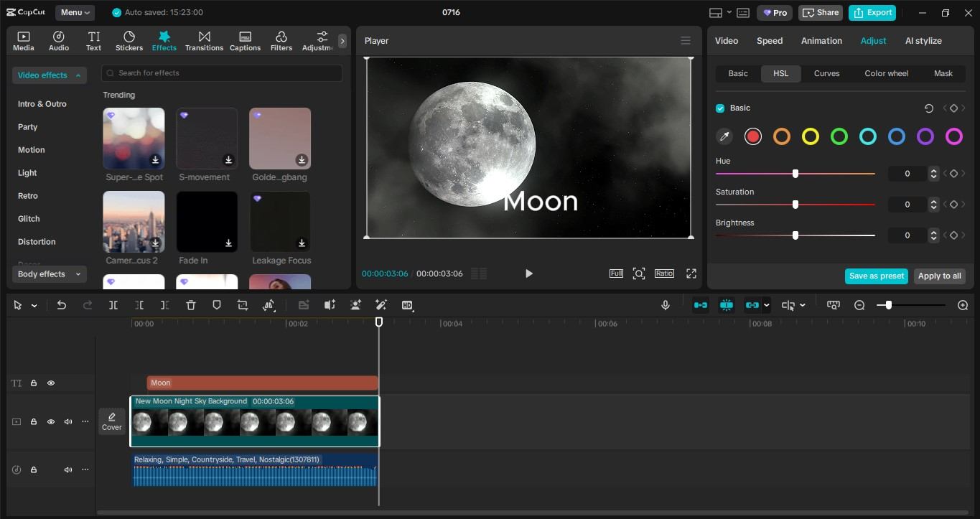Click the HD enhance icon
Screen dimensions: 980x519
407,305
